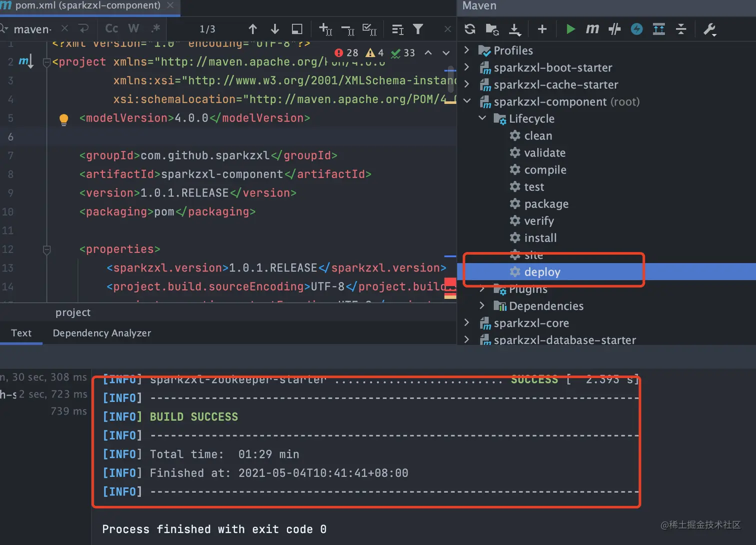The image size is (756, 545).
Task: Click 'Process finished with exit code 0' text
Action: pos(214,529)
